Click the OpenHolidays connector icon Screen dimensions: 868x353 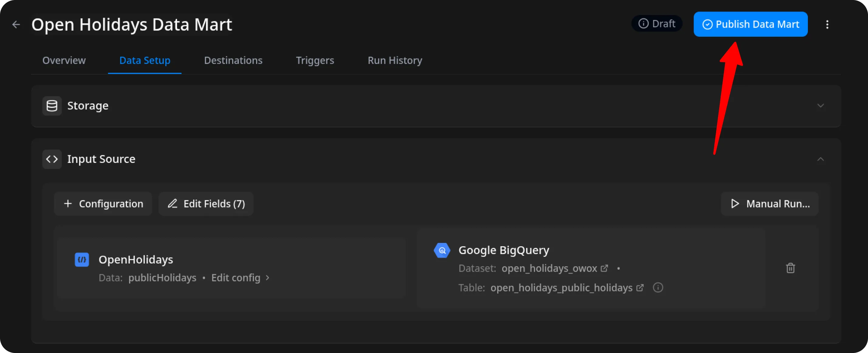coord(82,260)
